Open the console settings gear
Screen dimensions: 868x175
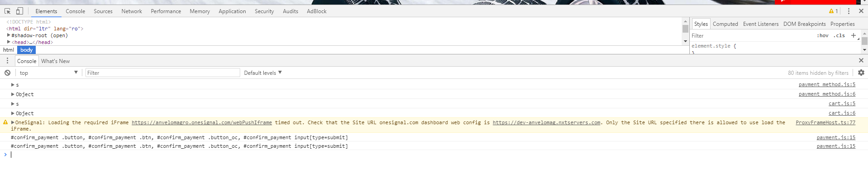[x=861, y=73]
